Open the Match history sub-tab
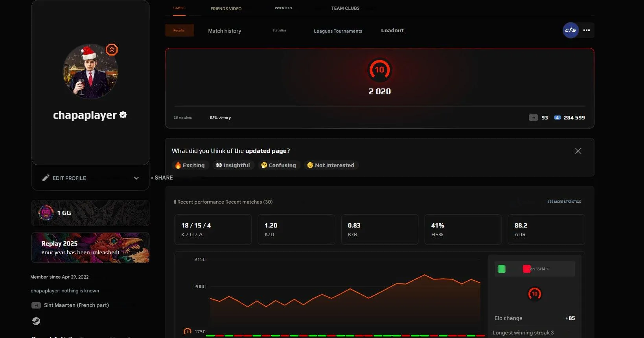 pos(224,31)
